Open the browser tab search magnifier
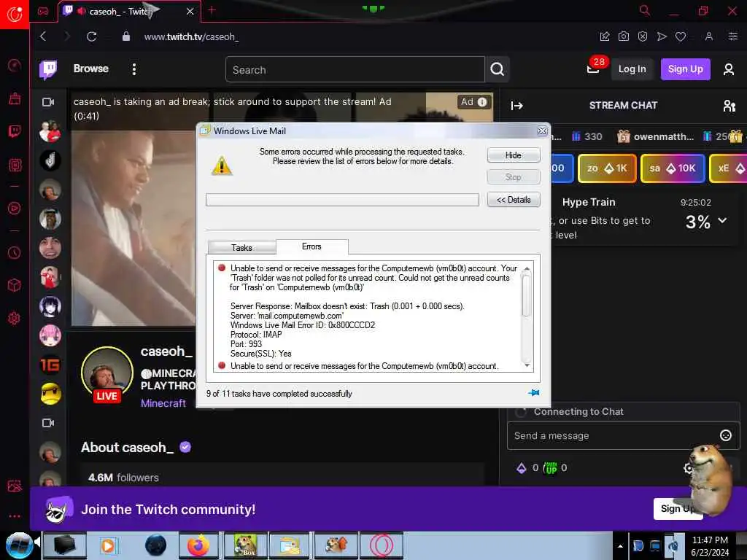Screen dimensions: 747x560 coord(645,10)
